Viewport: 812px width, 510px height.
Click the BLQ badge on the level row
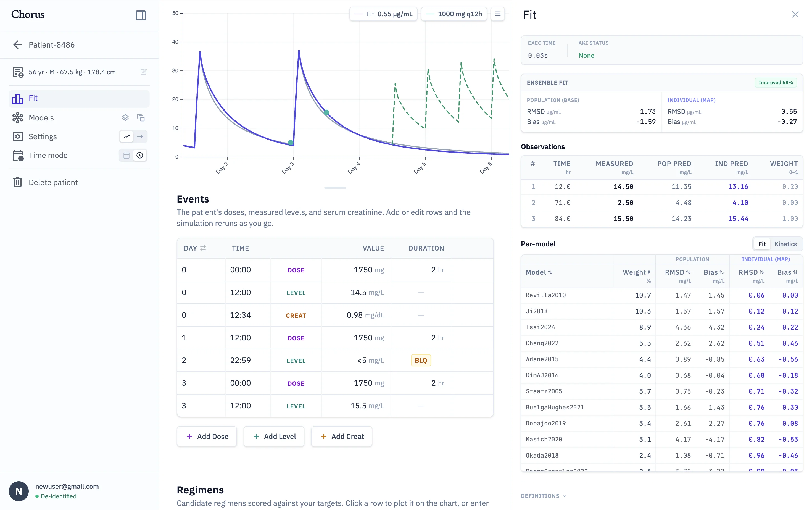421,361
